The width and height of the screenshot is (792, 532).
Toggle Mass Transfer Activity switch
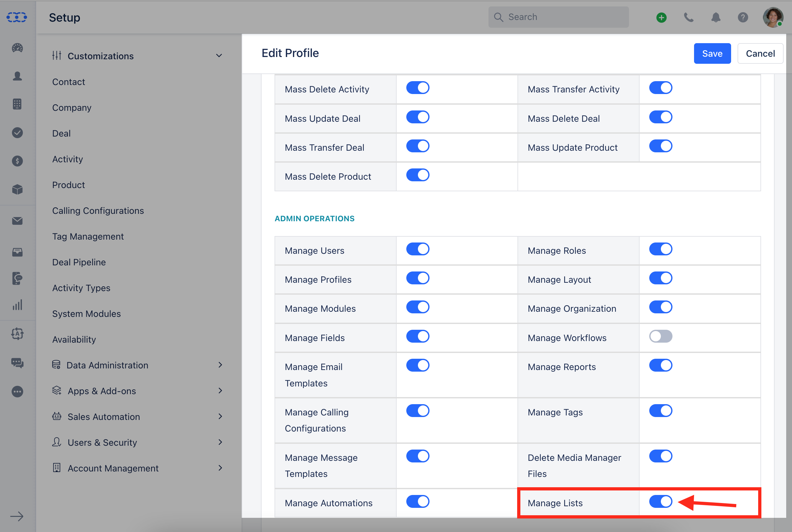661,88
